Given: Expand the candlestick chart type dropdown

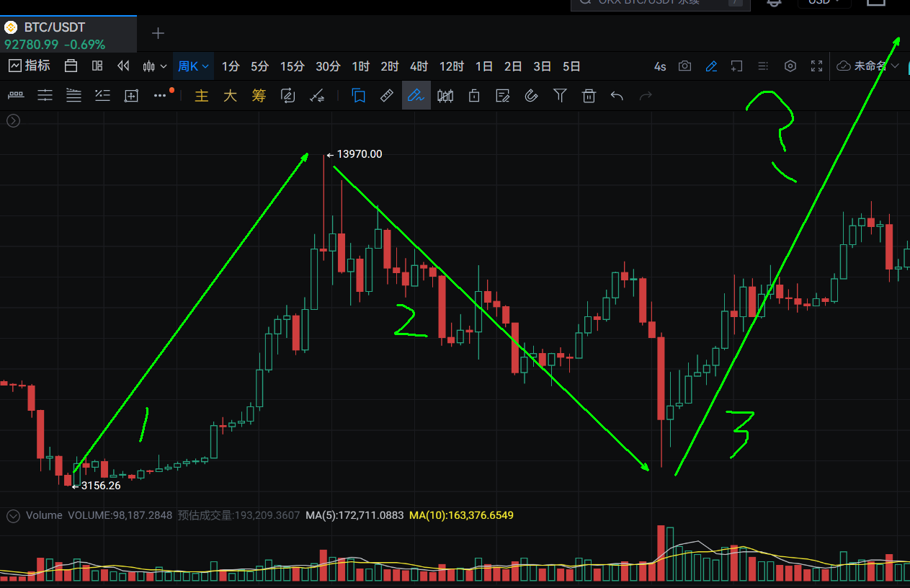Looking at the screenshot, I should click(x=155, y=66).
